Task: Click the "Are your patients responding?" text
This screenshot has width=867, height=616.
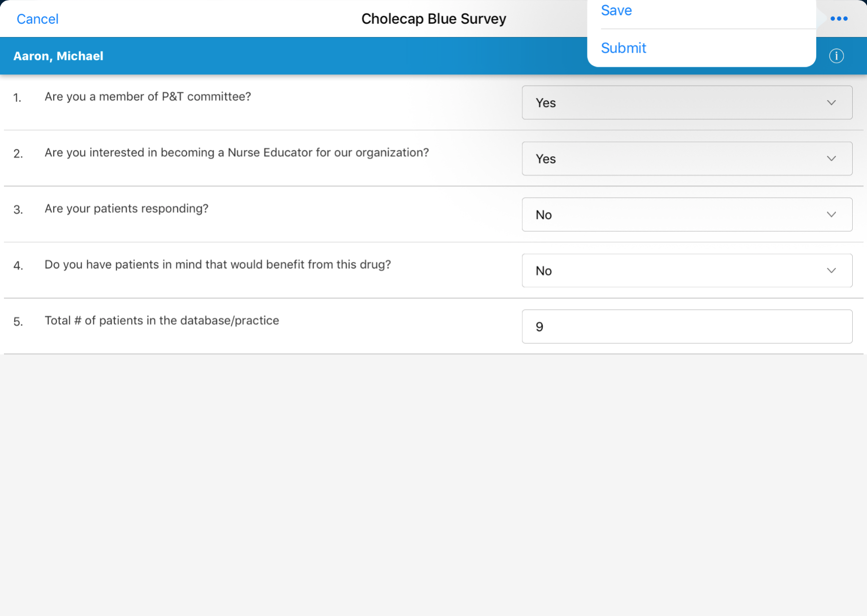Action: 126,209
